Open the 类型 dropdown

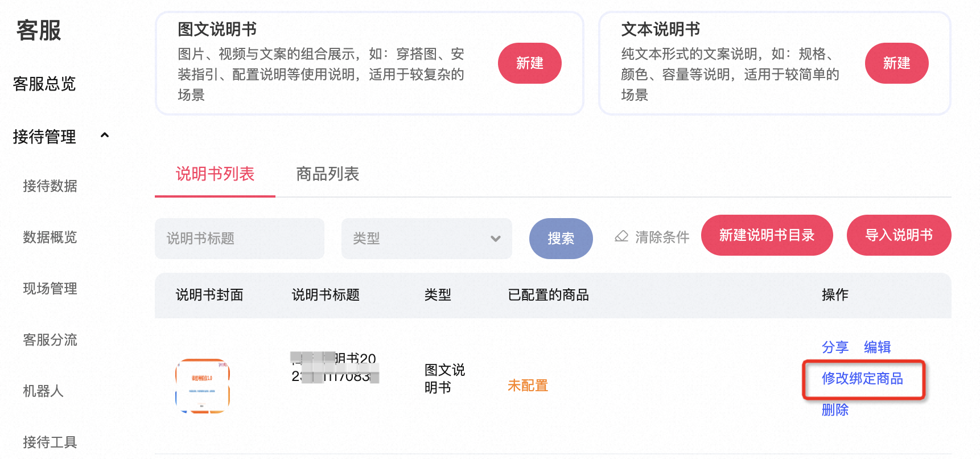point(427,239)
